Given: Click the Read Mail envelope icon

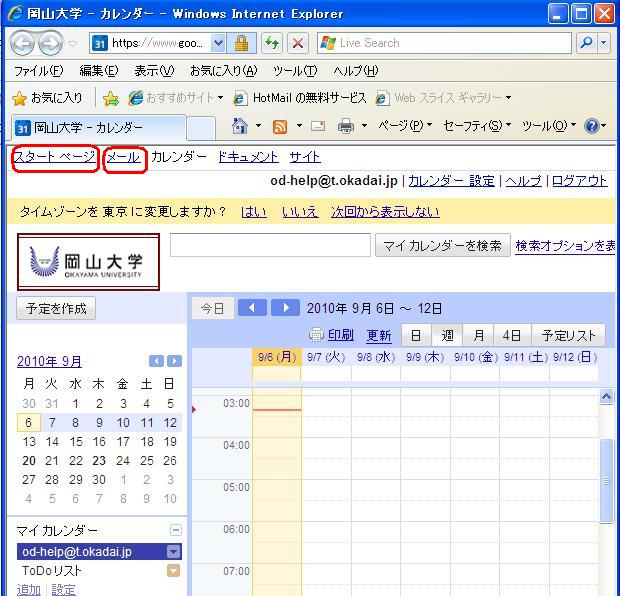Looking at the screenshot, I should click(318, 126).
